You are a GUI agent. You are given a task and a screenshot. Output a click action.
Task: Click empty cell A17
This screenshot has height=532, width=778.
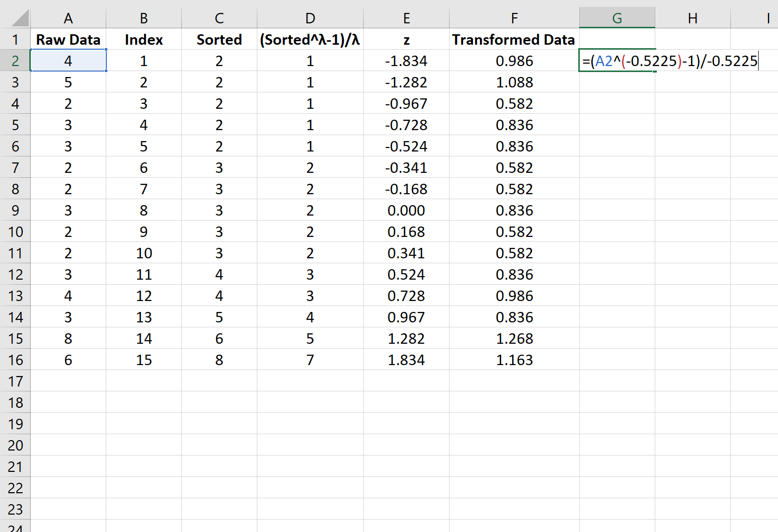[x=69, y=381]
